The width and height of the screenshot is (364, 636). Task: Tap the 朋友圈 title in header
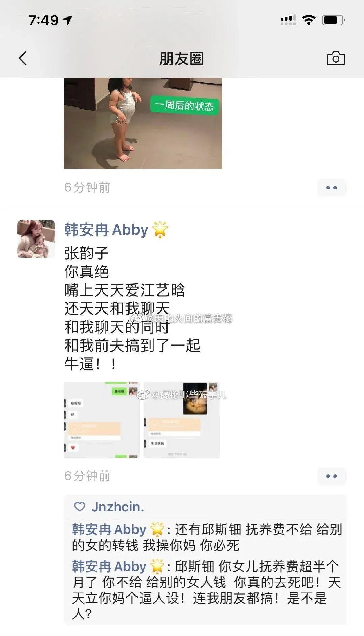point(181,59)
